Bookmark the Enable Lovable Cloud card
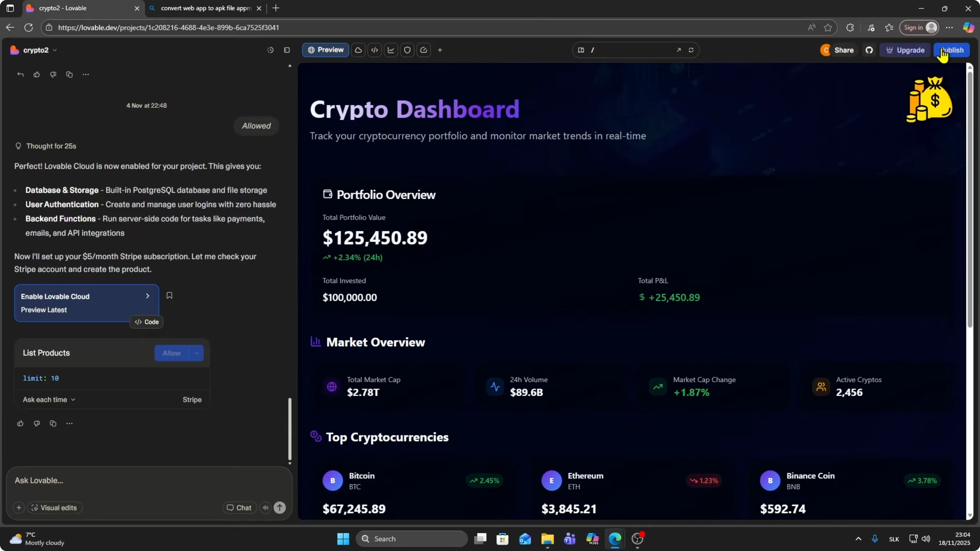980x551 pixels. click(x=169, y=295)
